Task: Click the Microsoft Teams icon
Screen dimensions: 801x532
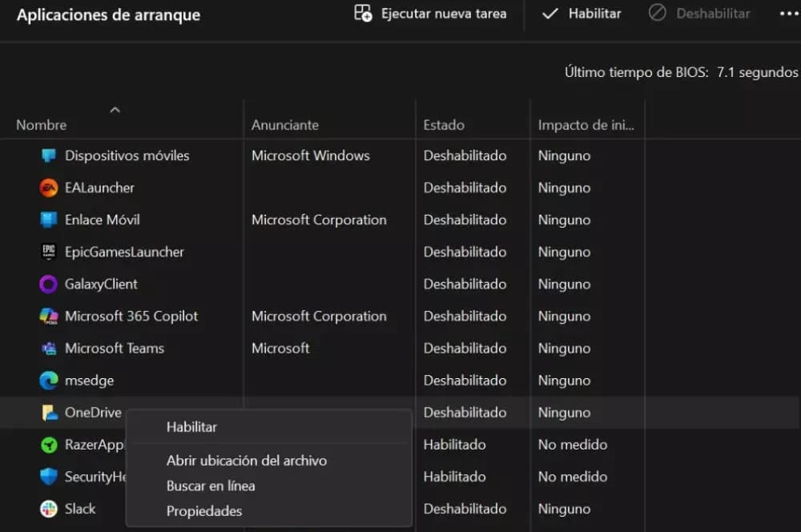Action: pos(49,349)
